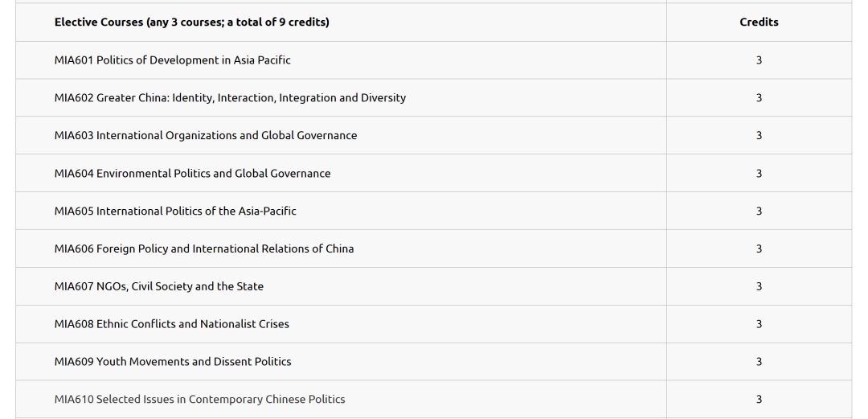Click the credits value for MIA601
The height and width of the screenshot is (419, 868).
pos(759,60)
